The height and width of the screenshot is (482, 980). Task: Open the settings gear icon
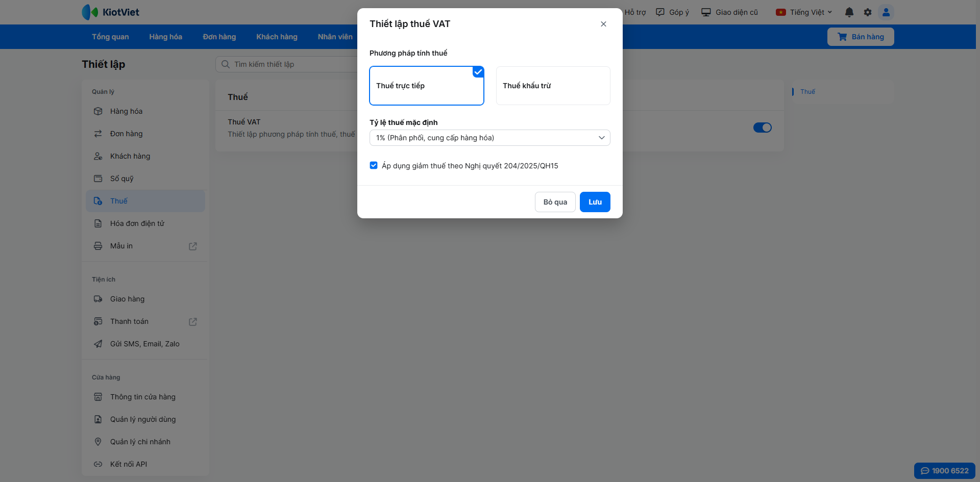[x=868, y=12]
